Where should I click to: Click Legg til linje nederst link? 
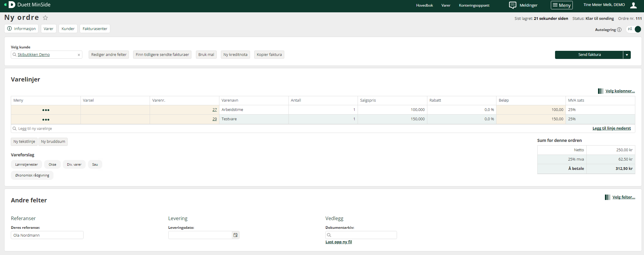click(x=611, y=128)
